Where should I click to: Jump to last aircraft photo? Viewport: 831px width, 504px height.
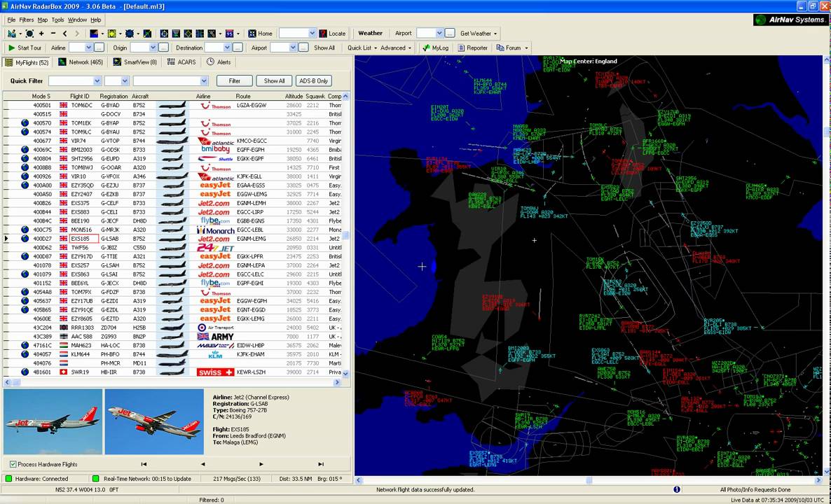point(321,464)
